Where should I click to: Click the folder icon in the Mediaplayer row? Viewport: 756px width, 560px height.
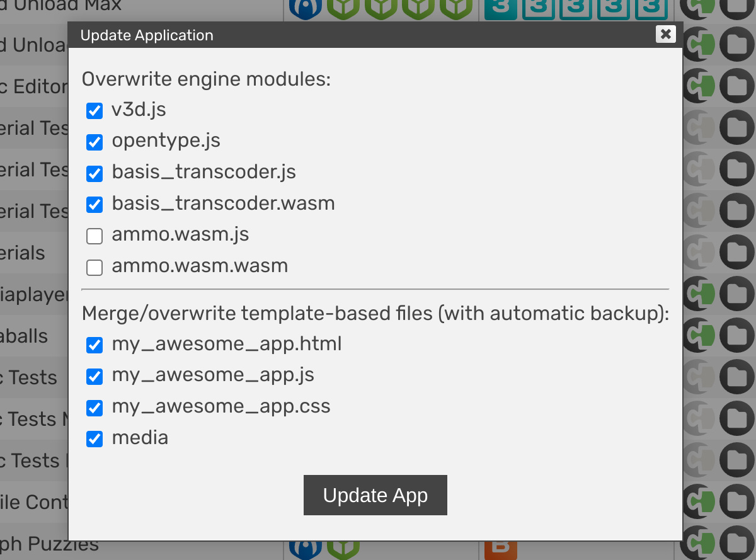(736, 294)
